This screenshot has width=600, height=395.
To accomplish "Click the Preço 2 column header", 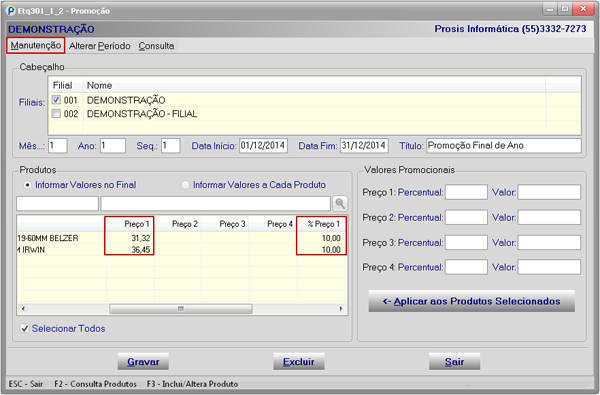I will 178,224.
